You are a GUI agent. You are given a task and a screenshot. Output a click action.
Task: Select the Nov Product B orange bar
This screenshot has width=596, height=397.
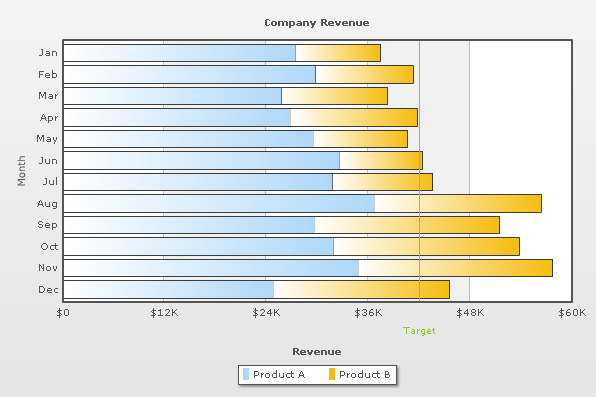pyautogui.click(x=456, y=268)
